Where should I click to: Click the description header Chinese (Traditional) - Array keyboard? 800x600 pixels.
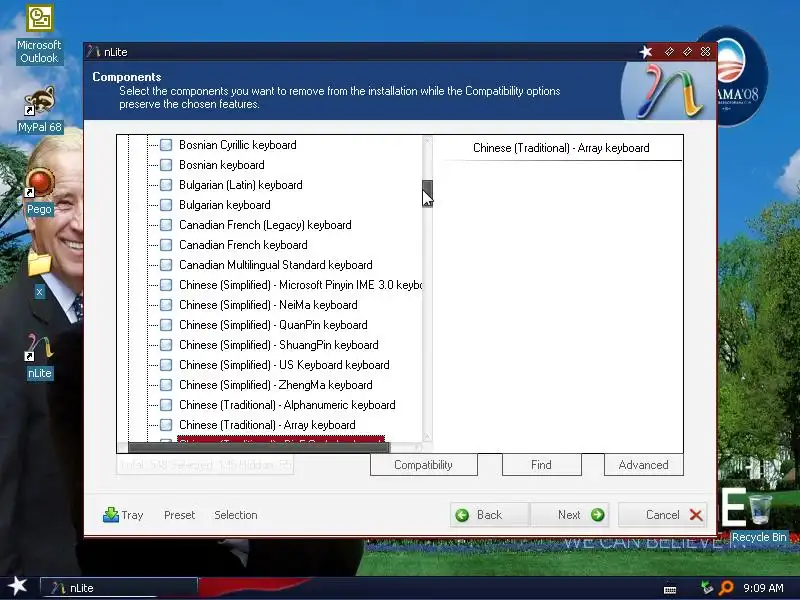tap(561, 148)
